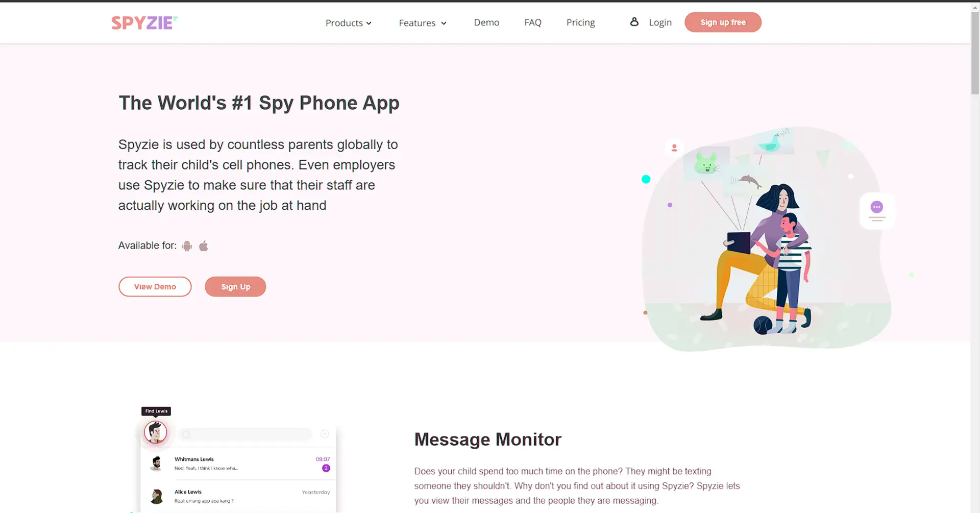Click the Sign up free button
The height and width of the screenshot is (513, 980).
click(723, 22)
